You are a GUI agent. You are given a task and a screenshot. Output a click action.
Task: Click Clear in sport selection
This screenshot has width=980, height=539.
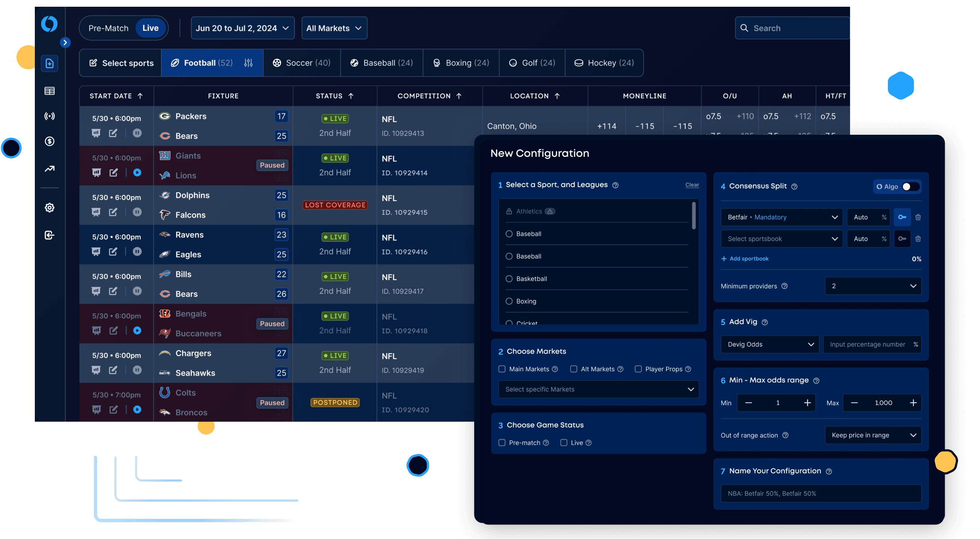(692, 185)
